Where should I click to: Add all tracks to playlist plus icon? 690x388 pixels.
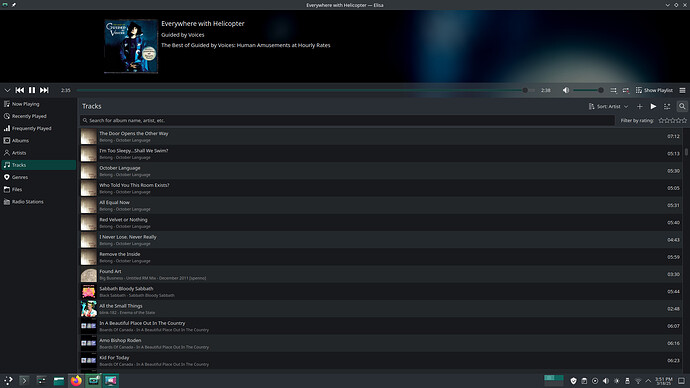coord(640,106)
